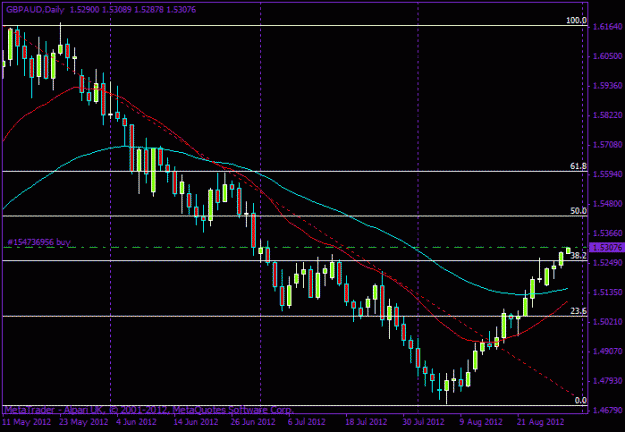
Task: Click the 1.52490 price axis label
Action: pos(607,263)
